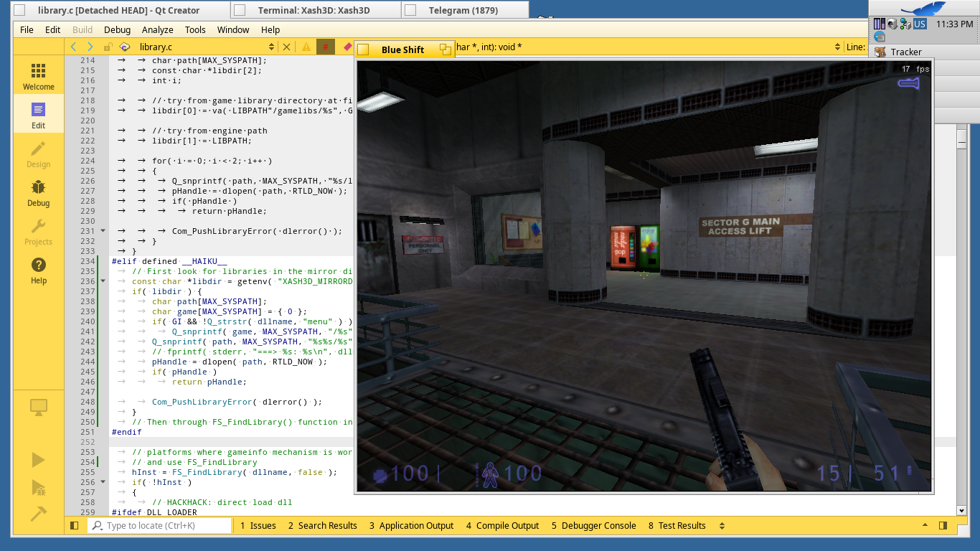Viewport: 980px width, 551px height.
Task: Open the Help mode
Action: pyautogui.click(x=39, y=270)
